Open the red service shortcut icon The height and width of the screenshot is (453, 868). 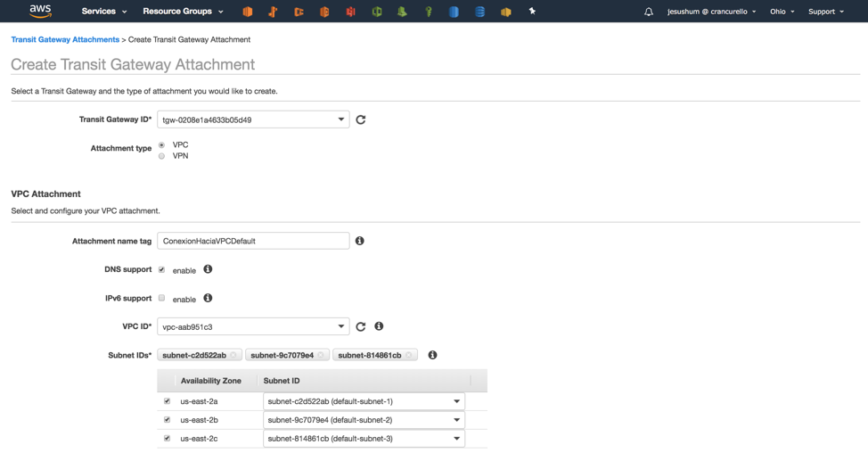pos(350,11)
